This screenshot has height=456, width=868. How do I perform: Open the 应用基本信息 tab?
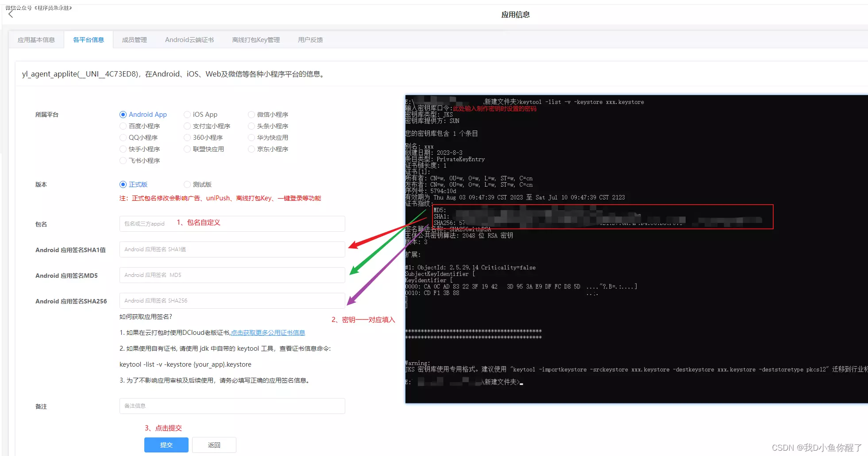tap(36, 40)
